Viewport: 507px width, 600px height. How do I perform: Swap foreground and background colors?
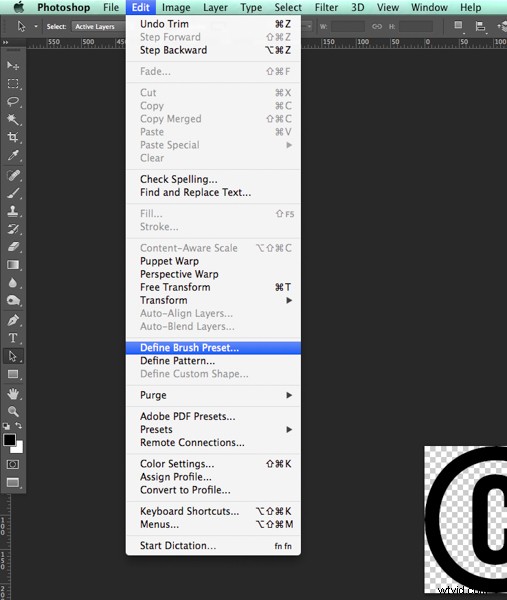[x=18, y=426]
